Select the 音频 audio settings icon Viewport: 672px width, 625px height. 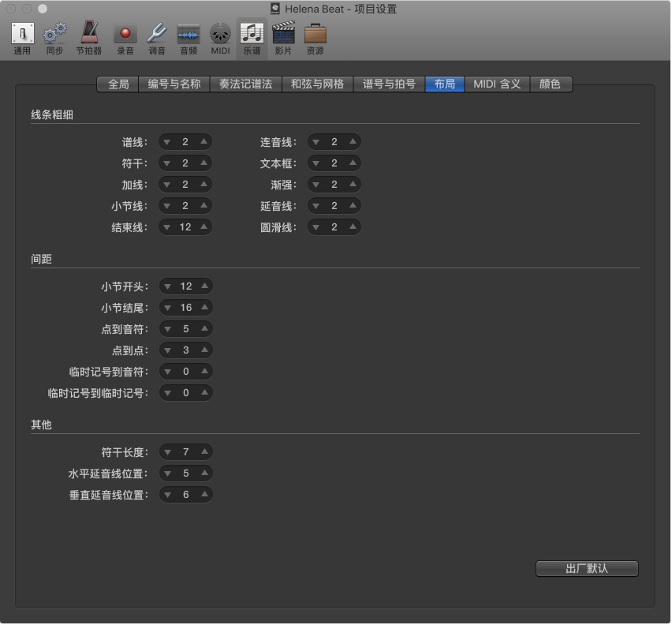point(188,38)
